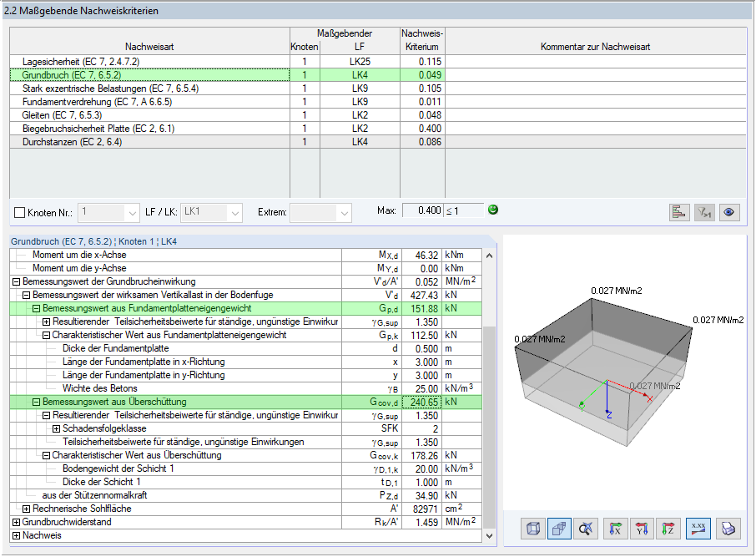The width and height of the screenshot is (756, 557).
Task: Collapse Bemessungswert der wirksamen Vertikallast node
Action: coord(26,296)
